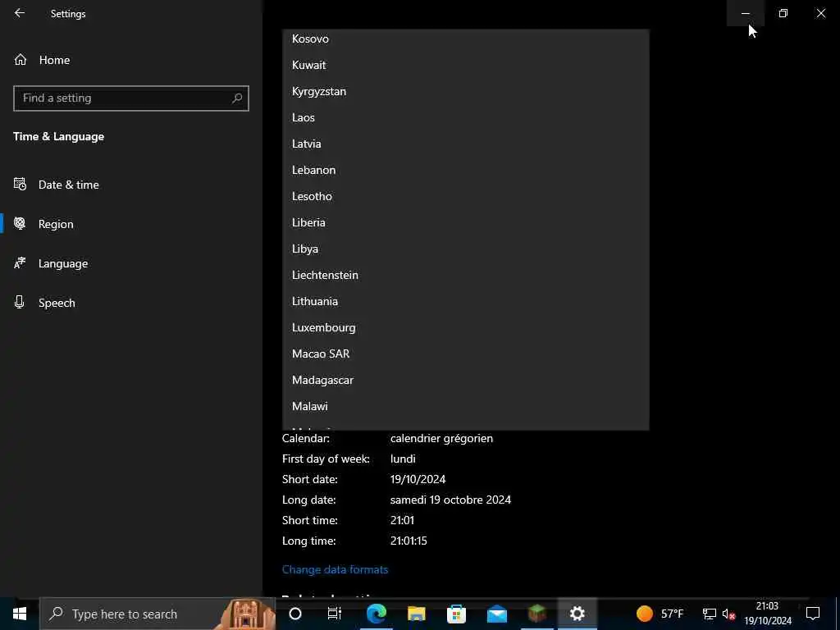Open the Speech settings page
This screenshot has width=840, height=630.
click(x=131, y=303)
